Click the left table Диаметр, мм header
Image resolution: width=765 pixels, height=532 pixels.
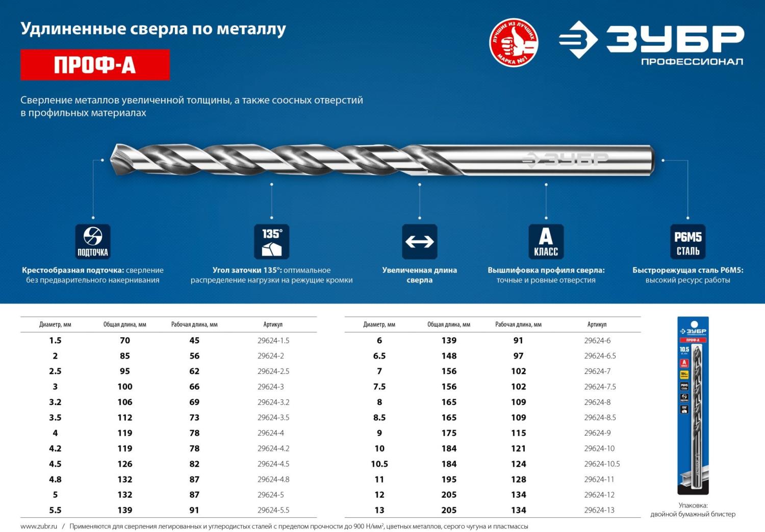coord(55,324)
